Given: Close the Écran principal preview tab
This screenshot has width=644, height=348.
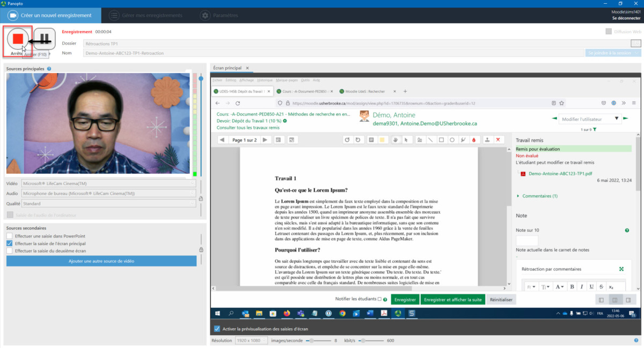Looking at the screenshot, I should [x=247, y=68].
